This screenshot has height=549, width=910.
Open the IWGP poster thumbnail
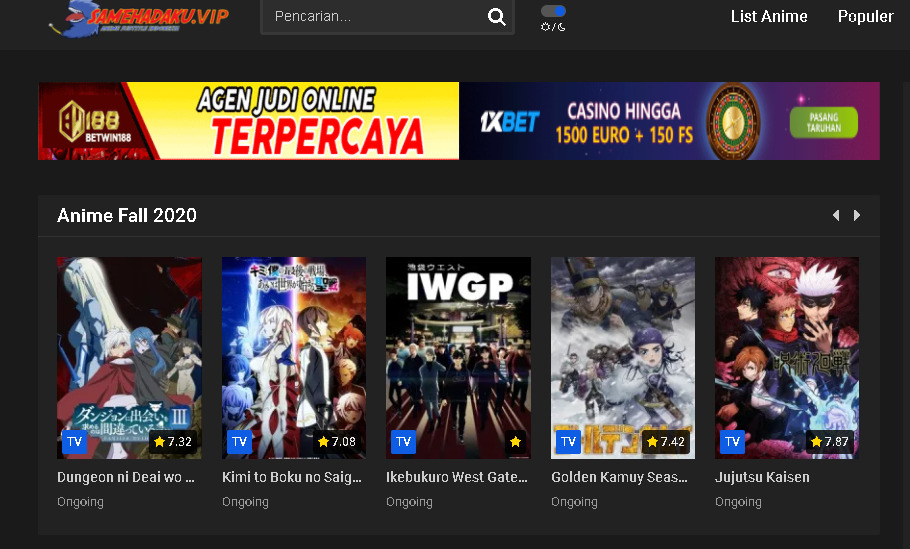[x=458, y=358]
